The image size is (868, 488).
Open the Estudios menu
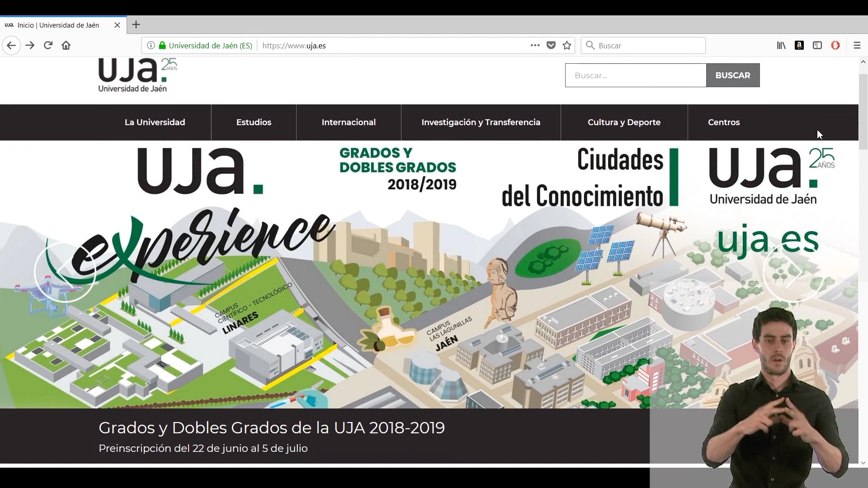[254, 122]
